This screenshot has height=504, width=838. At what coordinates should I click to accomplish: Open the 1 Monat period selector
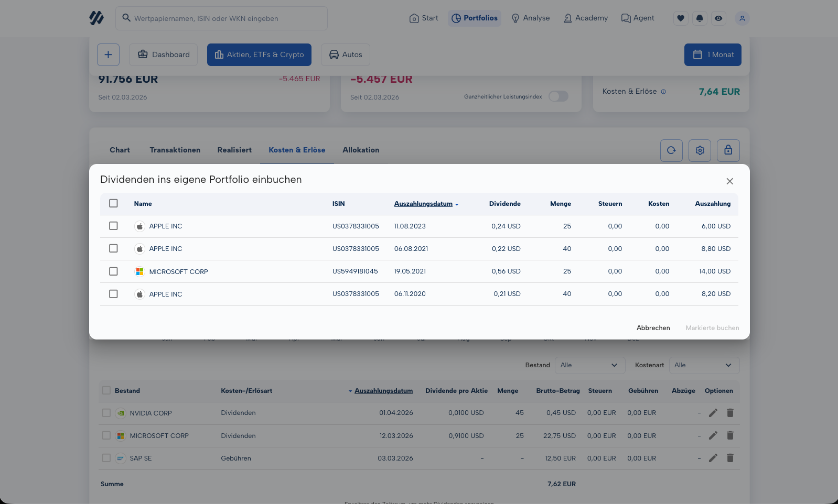[713, 54]
